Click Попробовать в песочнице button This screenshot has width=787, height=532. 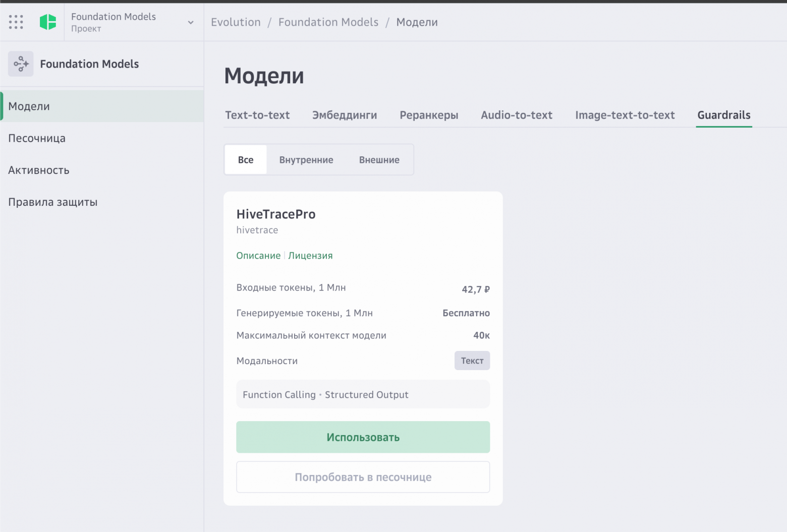click(363, 477)
